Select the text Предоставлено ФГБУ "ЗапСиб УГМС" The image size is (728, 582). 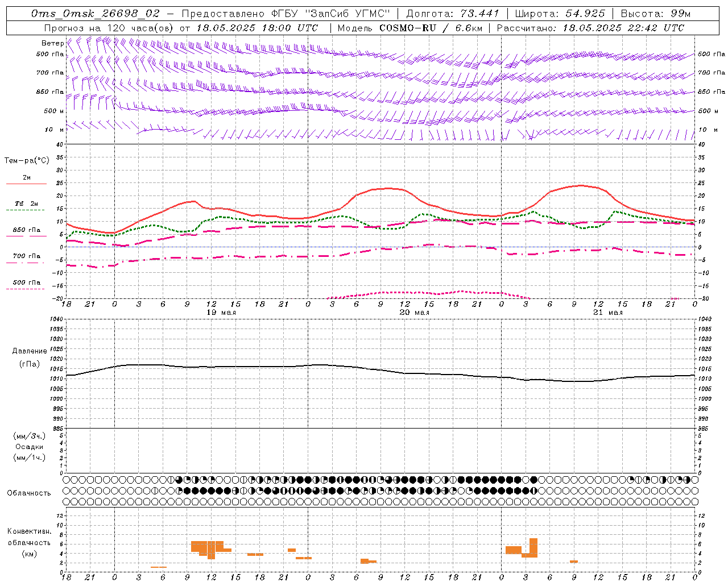pos(287,14)
